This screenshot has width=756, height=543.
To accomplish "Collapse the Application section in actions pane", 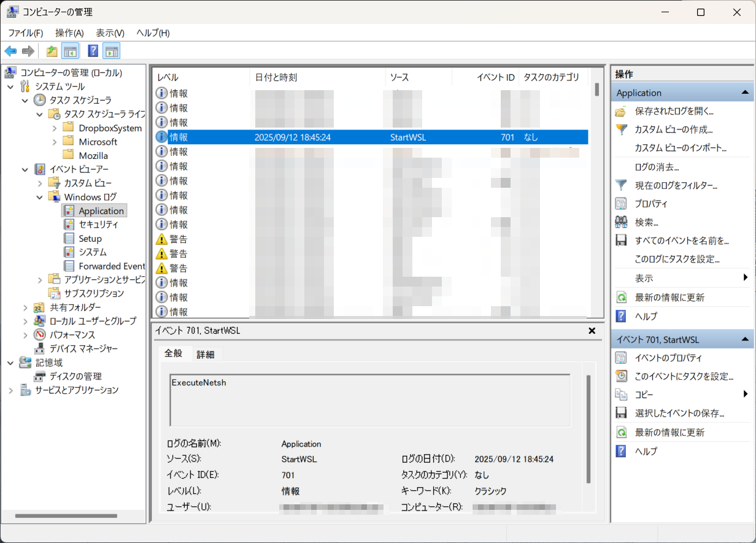I will tap(744, 93).
